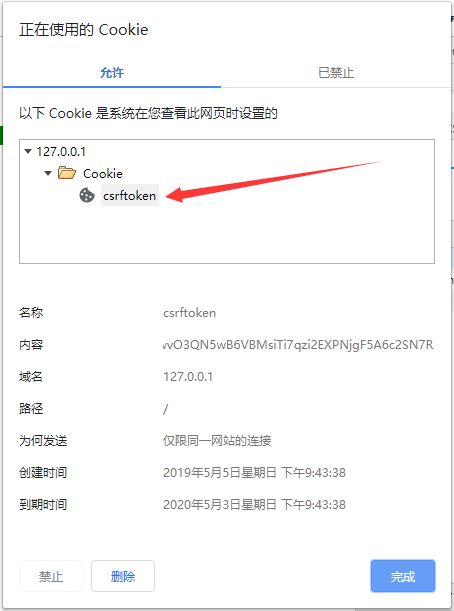Select the cookie icon beside csrftoken
The height and width of the screenshot is (611, 454).
pyautogui.click(x=87, y=195)
